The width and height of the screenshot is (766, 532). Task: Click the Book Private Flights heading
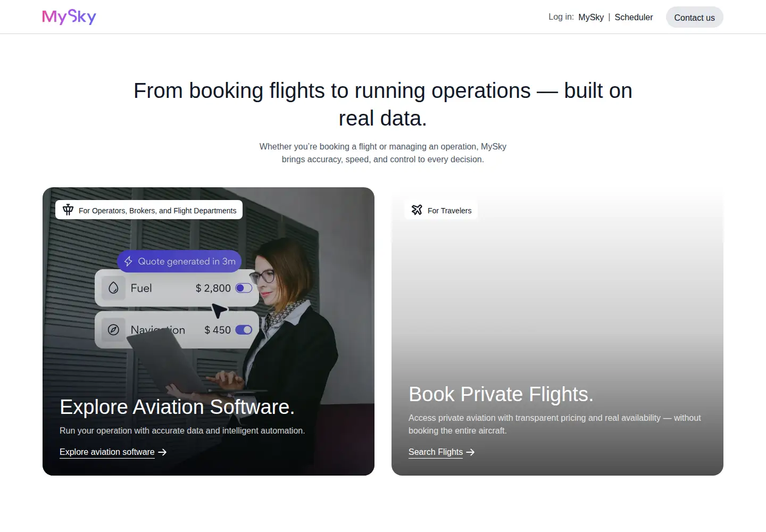point(501,394)
